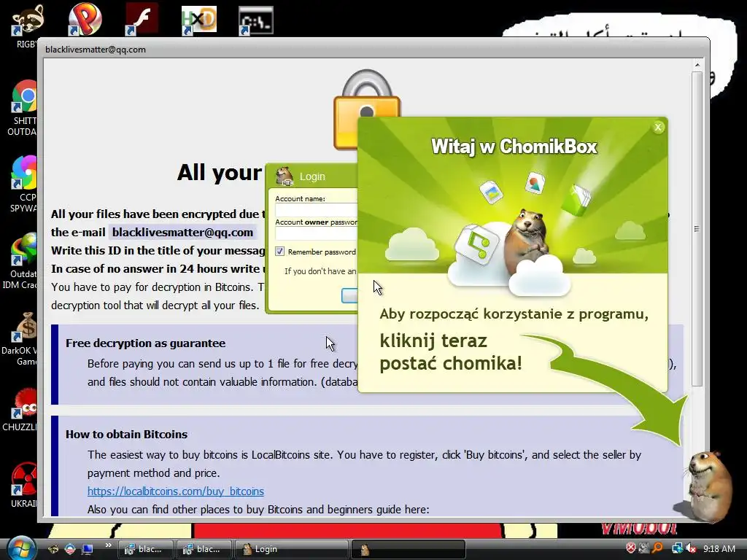The image size is (747, 560).
Task: Click the ransom note scroll up arrow
Action: point(697,65)
